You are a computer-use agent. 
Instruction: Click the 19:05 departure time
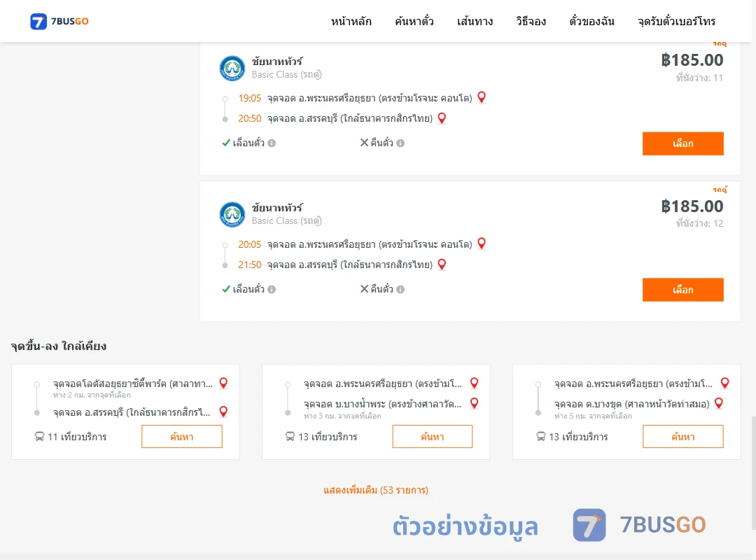(249, 99)
